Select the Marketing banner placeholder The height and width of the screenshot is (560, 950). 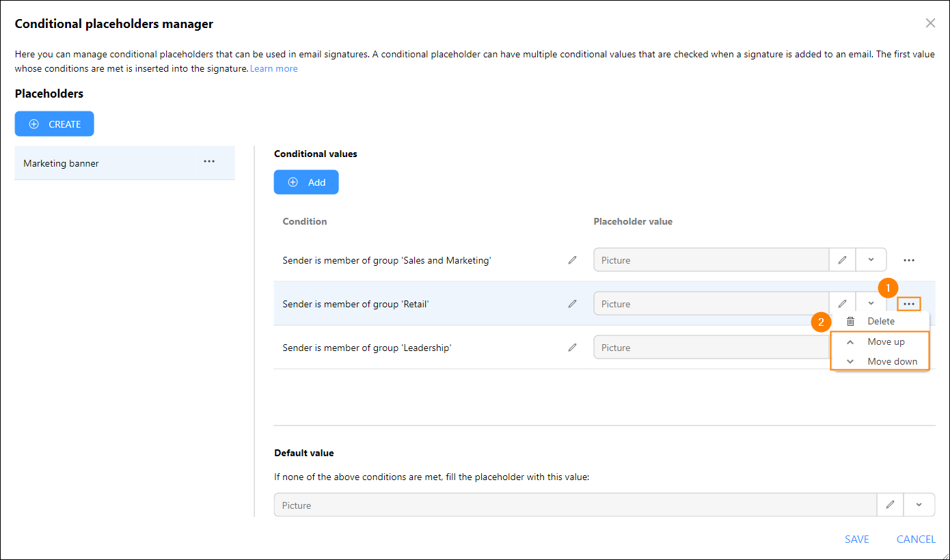[124, 163]
